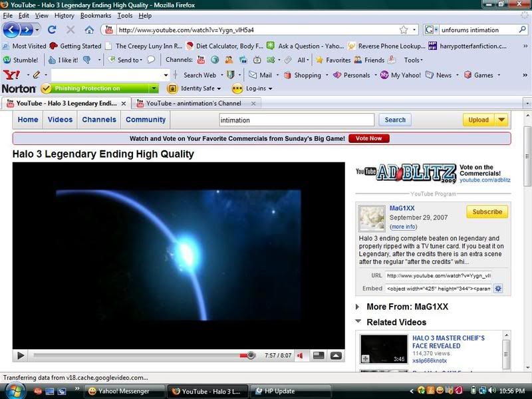Viewport: 532px width, 399px height.
Task: Open the Bookmarks menu
Action: (x=96, y=15)
